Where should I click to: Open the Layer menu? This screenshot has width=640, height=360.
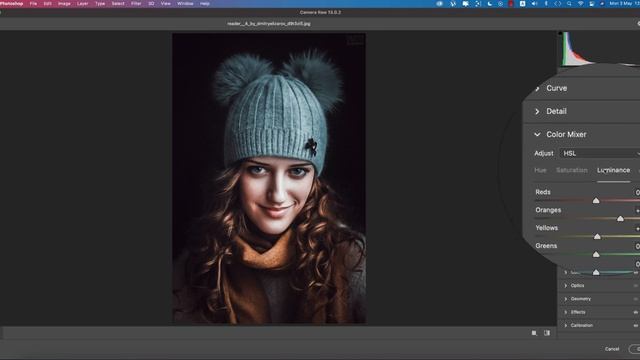[82, 4]
